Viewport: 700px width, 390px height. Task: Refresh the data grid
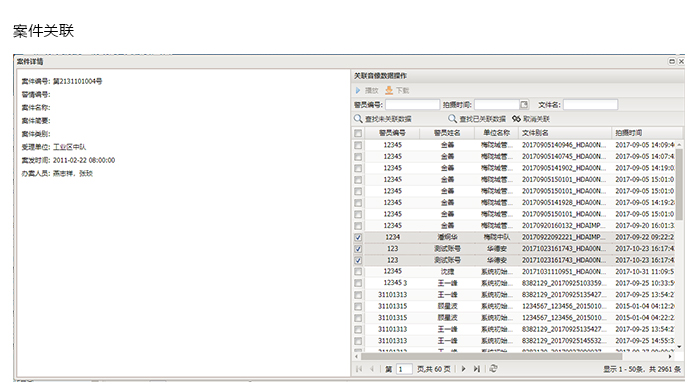pyautogui.click(x=493, y=369)
